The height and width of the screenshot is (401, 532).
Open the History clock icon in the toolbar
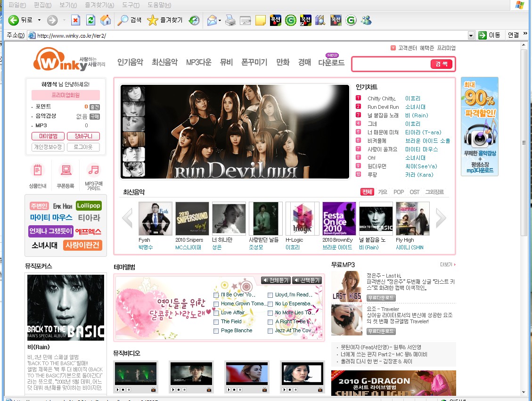(x=194, y=20)
